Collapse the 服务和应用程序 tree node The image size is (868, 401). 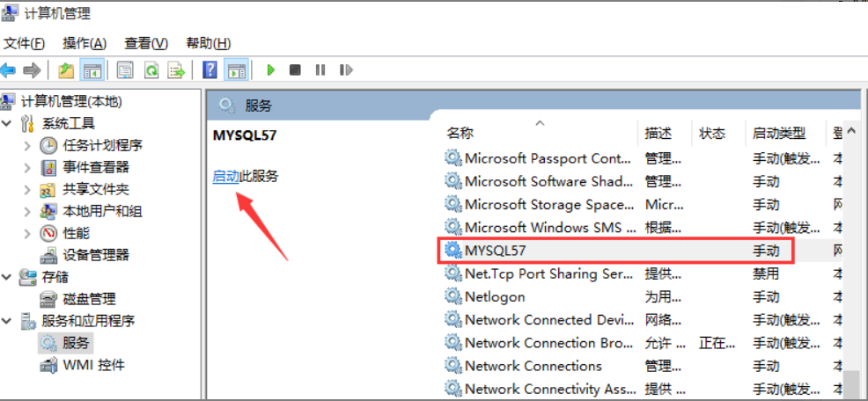point(8,321)
